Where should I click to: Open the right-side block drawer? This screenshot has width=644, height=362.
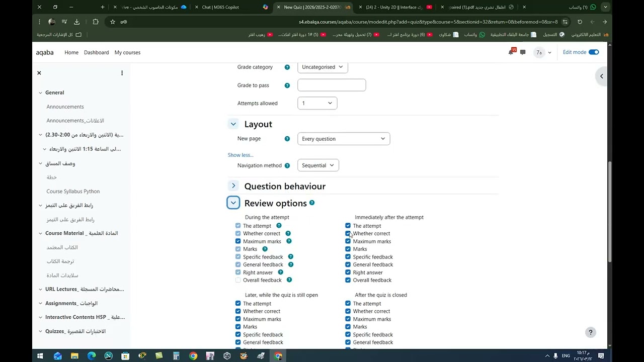coord(601,76)
